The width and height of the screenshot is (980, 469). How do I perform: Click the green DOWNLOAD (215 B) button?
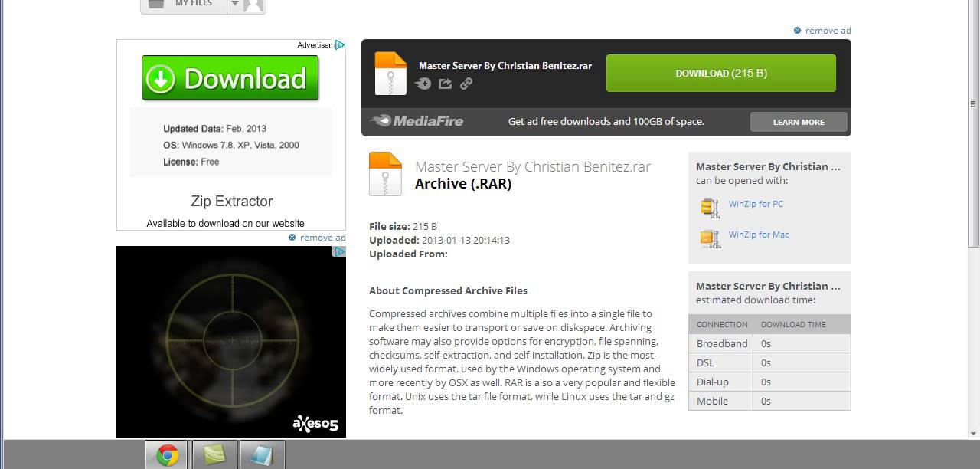click(x=720, y=74)
